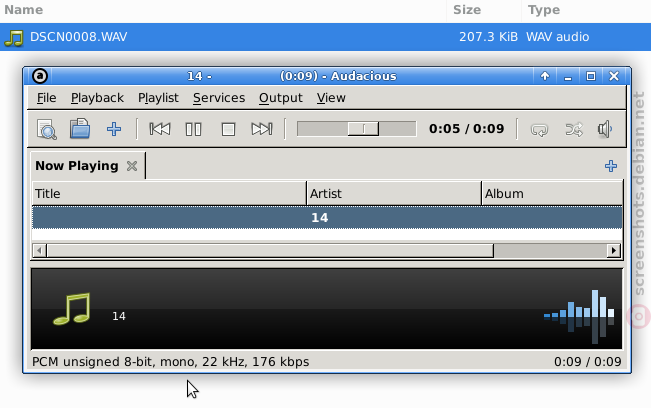Screen dimensions: 651x408
Task: Click the music note album art
Action: click(72, 309)
